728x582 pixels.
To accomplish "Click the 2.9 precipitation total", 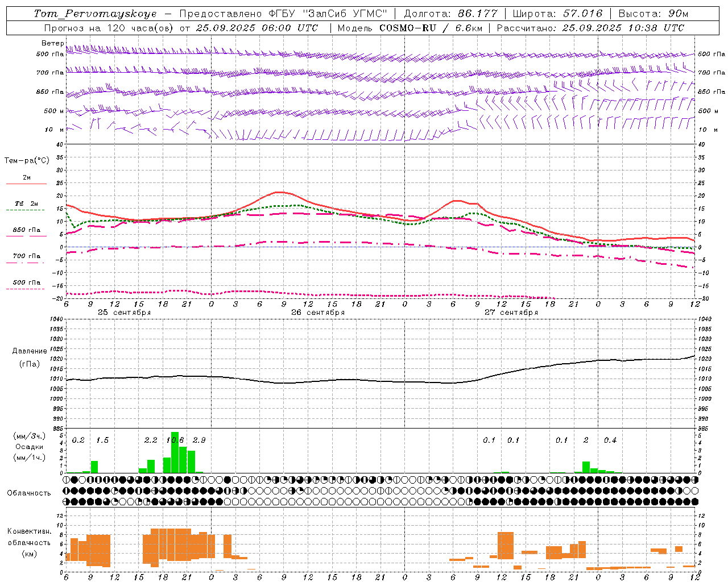I will pyautogui.click(x=199, y=440).
